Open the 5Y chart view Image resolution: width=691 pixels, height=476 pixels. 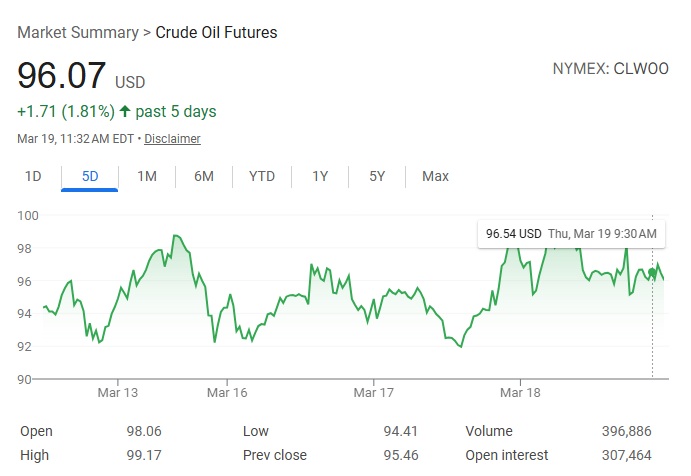tap(377, 177)
